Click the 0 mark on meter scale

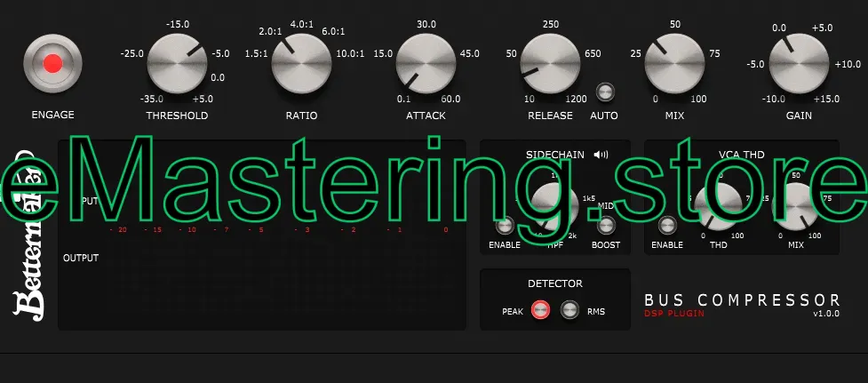(x=446, y=229)
